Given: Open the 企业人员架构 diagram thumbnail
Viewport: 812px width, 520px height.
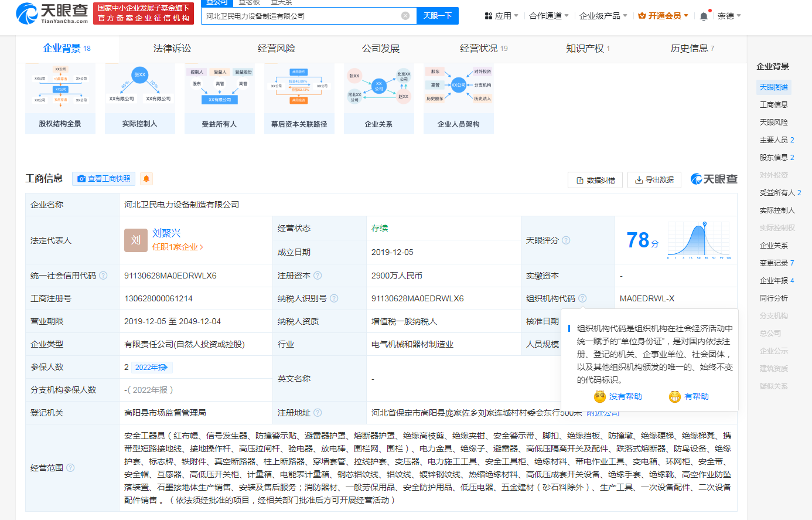Looking at the screenshot, I should point(459,99).
